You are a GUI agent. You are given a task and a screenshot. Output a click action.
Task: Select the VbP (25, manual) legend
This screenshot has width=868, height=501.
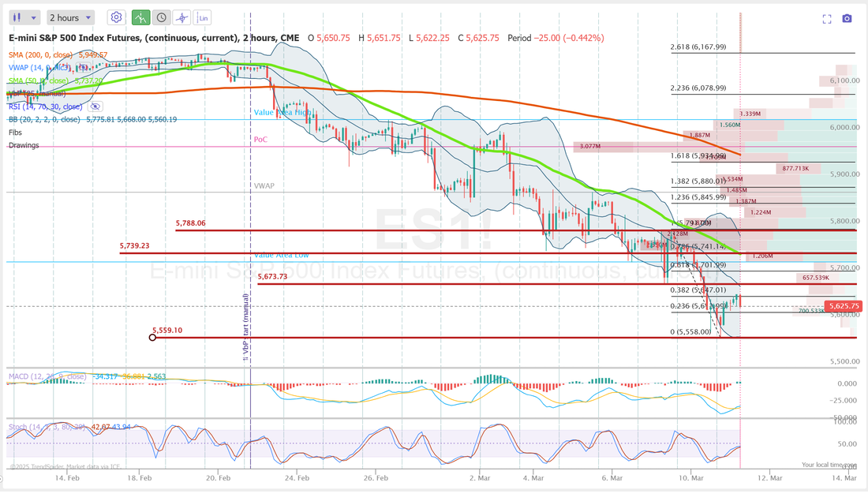(x=37, y=94)
